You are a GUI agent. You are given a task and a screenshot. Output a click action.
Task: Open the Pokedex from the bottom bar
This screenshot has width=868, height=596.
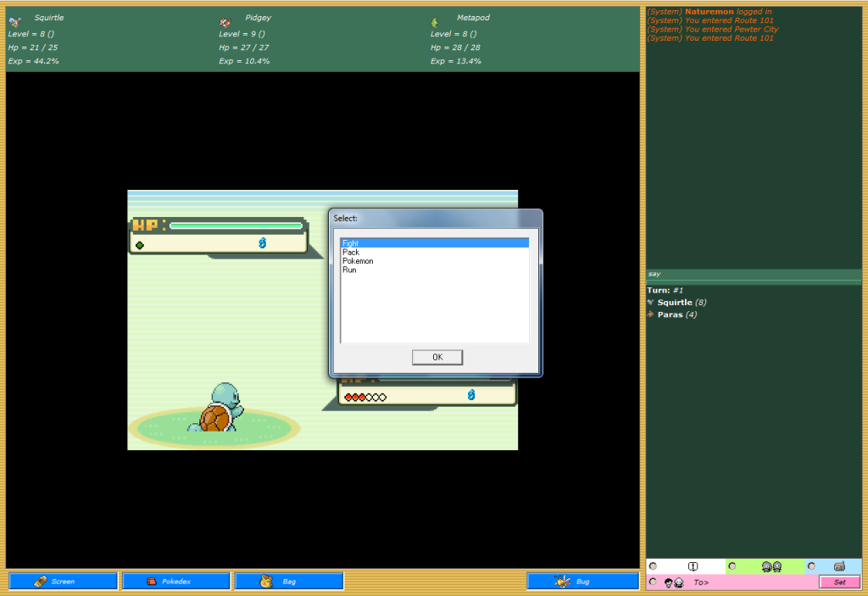tap(176, 582)
